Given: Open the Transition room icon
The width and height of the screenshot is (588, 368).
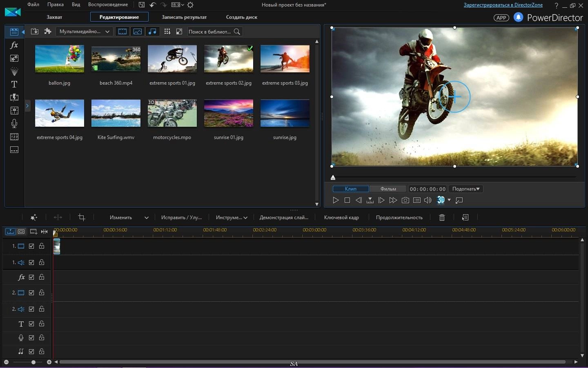Looking at the screenshot, I should (x=14, y=97).
